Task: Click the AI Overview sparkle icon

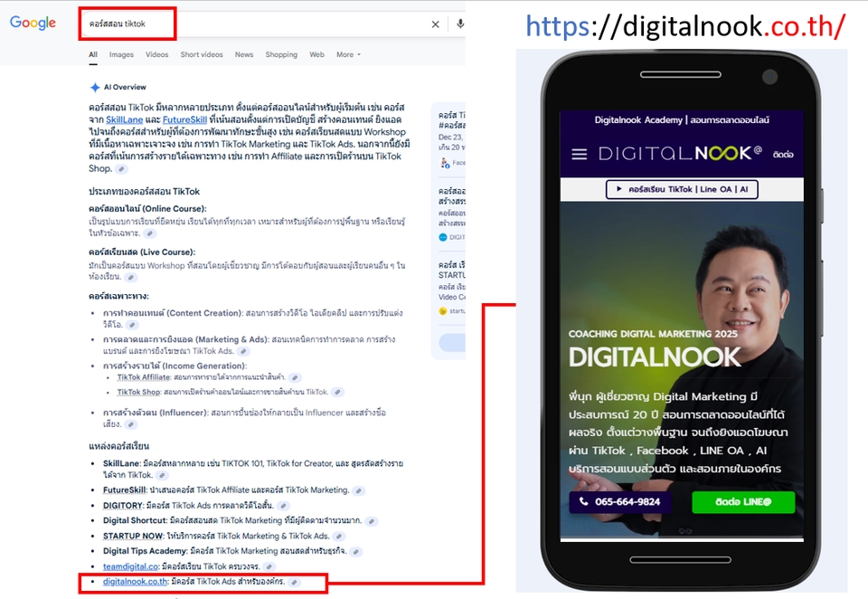Action: 94,88
